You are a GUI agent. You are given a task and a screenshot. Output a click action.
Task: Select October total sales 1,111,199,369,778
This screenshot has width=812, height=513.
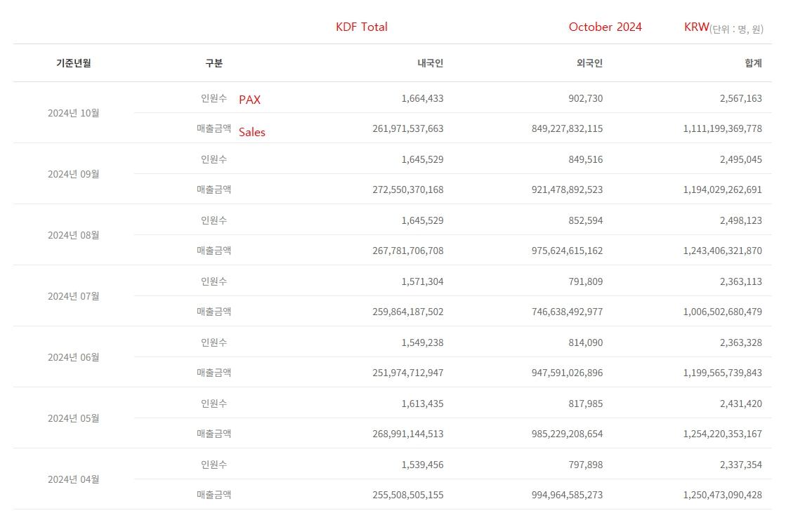722,129
